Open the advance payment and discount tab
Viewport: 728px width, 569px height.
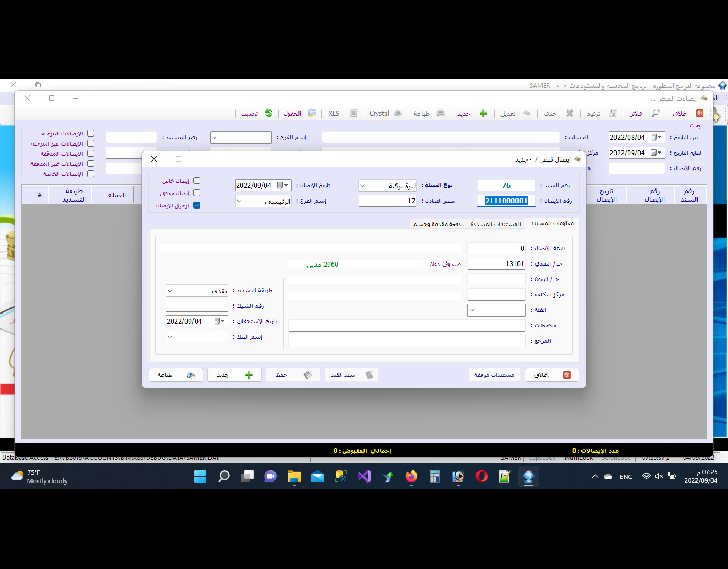[436, 224]
